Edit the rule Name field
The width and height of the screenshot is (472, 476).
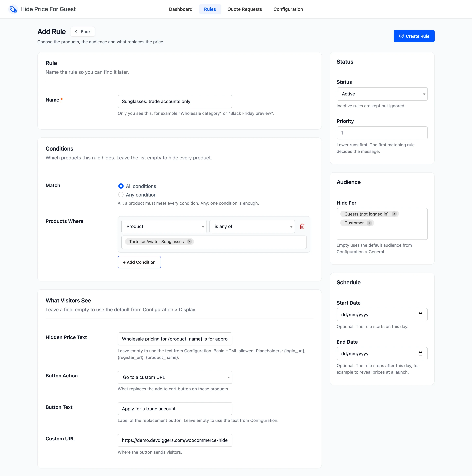175,101
